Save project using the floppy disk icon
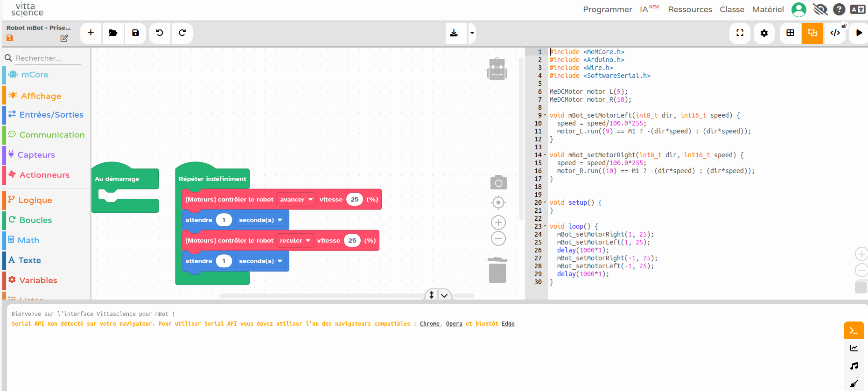Image resolution: width=868 pixels, height=391 pixels. [x=135, y=33]
